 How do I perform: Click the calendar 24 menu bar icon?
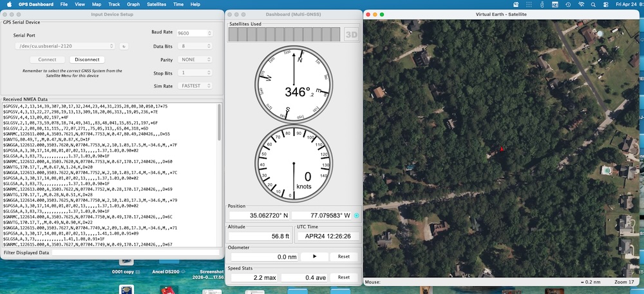click(x=555, y=4)
